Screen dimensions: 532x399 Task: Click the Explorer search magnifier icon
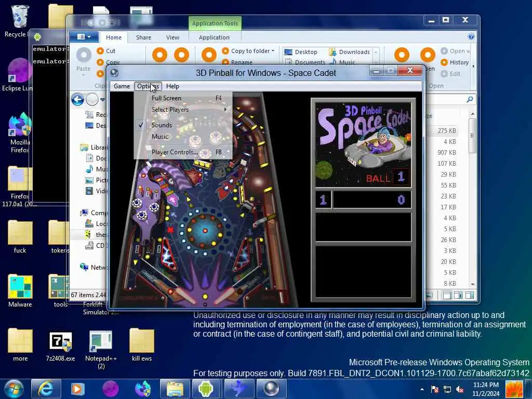tap(470, 99)
